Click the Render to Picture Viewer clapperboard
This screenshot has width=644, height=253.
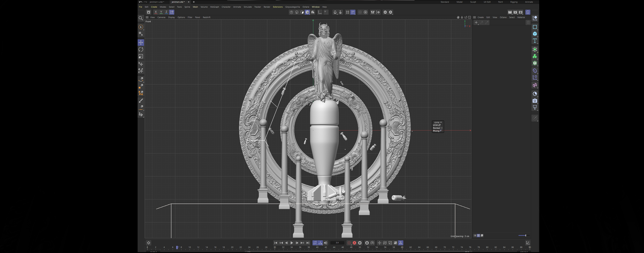[515, 12]
